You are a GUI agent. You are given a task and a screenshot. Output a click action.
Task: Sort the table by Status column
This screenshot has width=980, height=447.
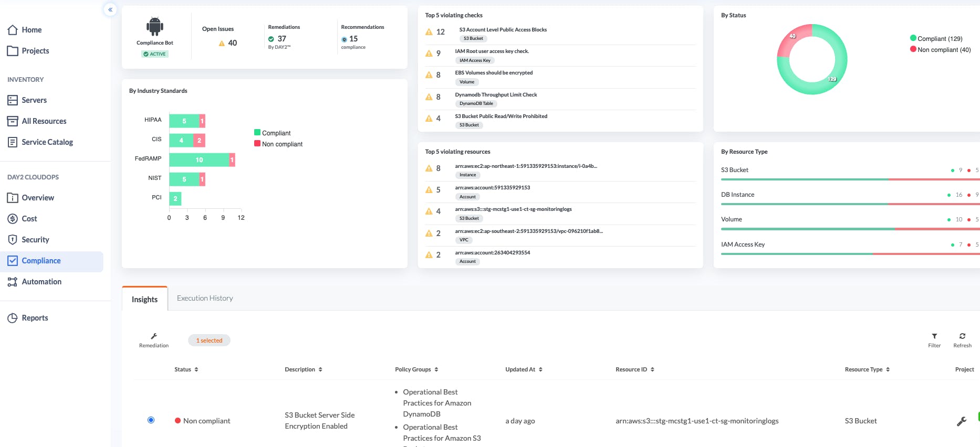click(186, 369)
